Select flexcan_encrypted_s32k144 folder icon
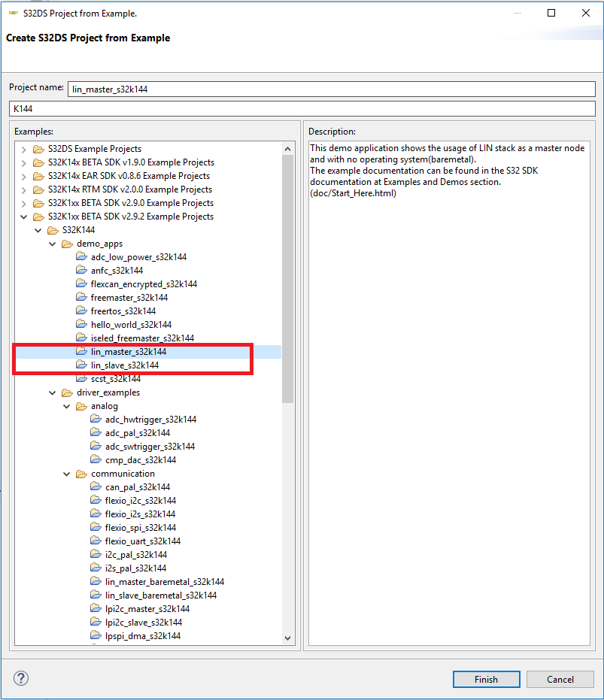 coord(81,283)
